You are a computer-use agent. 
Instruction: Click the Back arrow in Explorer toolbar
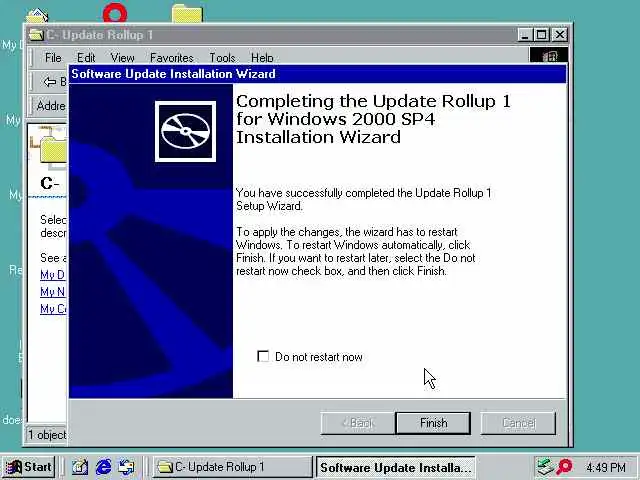50,82
